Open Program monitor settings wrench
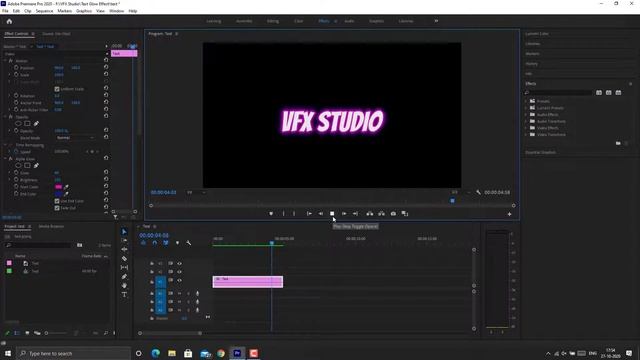The width and height of the screenshot is (640, 360). pyautogui.click(x=478, y=192)
